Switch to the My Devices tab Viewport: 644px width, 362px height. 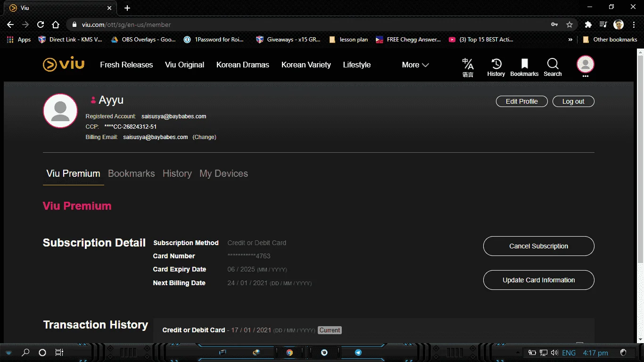tap(223, 173)
